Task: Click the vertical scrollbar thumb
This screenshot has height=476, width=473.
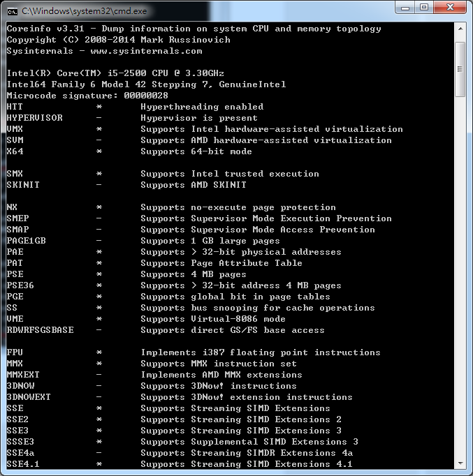Action: pos(460,70)
